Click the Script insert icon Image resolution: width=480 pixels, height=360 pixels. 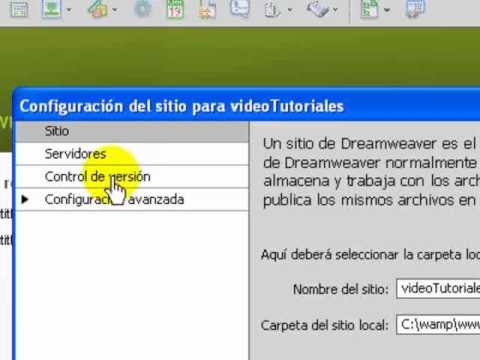click(318, 9)
